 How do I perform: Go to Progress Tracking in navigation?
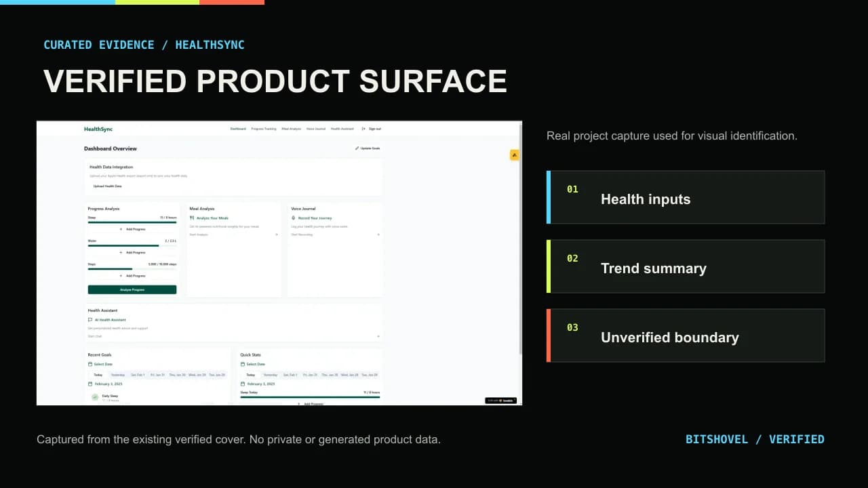point(264,129)
